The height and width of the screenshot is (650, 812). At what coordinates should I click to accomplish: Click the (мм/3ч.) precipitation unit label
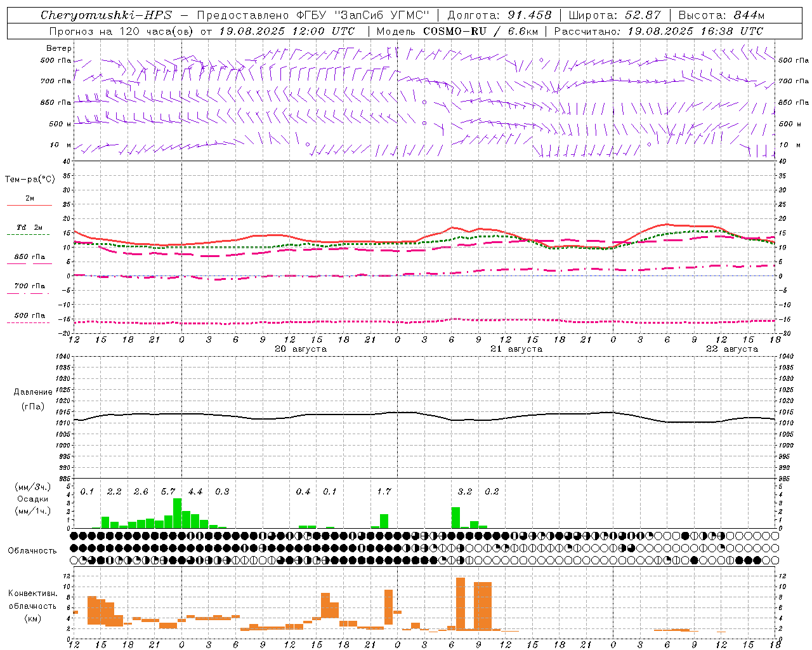pos(33,487)
